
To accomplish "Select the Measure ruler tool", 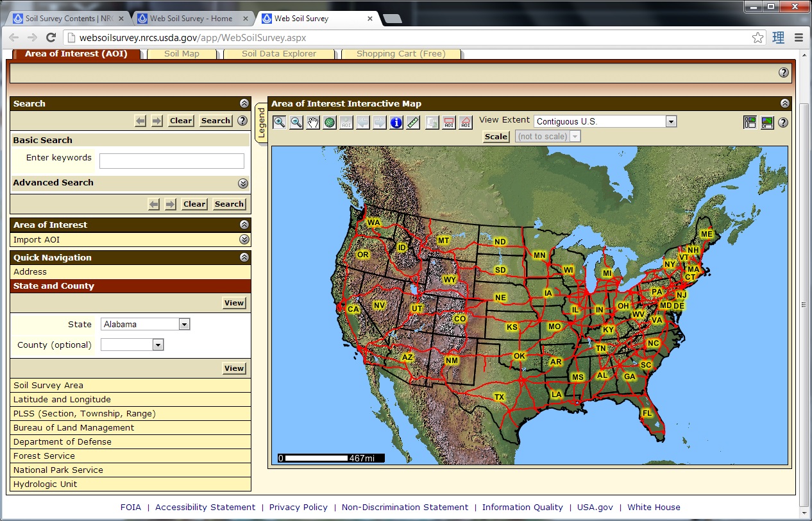I will point(413,122).
